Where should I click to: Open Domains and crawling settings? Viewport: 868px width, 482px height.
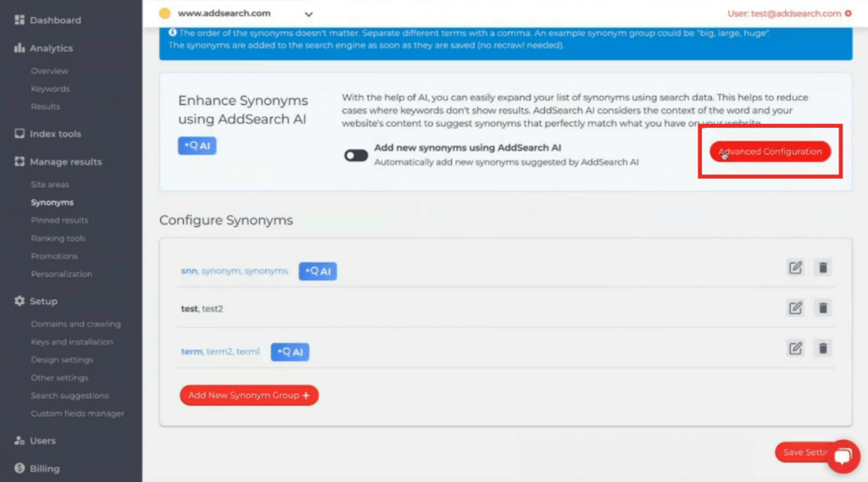coord(75,324)
